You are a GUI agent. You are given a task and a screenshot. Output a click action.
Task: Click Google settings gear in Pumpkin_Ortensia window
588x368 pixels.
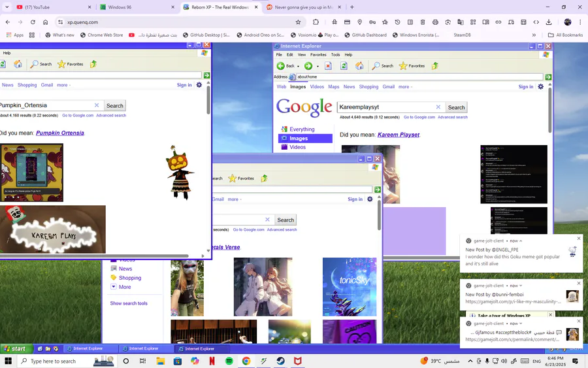point(199,85)
